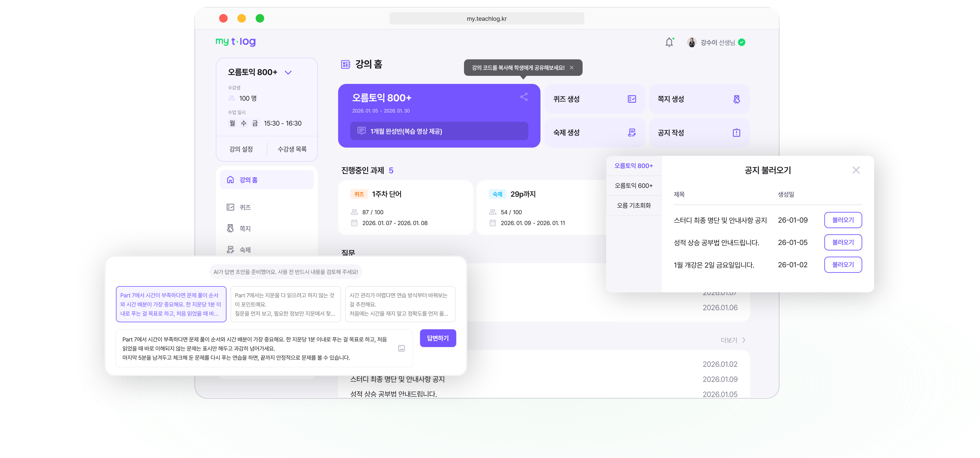980x458 pixels.
Task: Click the 퀴즈 생성 card
Action: (x=595, y=99)
